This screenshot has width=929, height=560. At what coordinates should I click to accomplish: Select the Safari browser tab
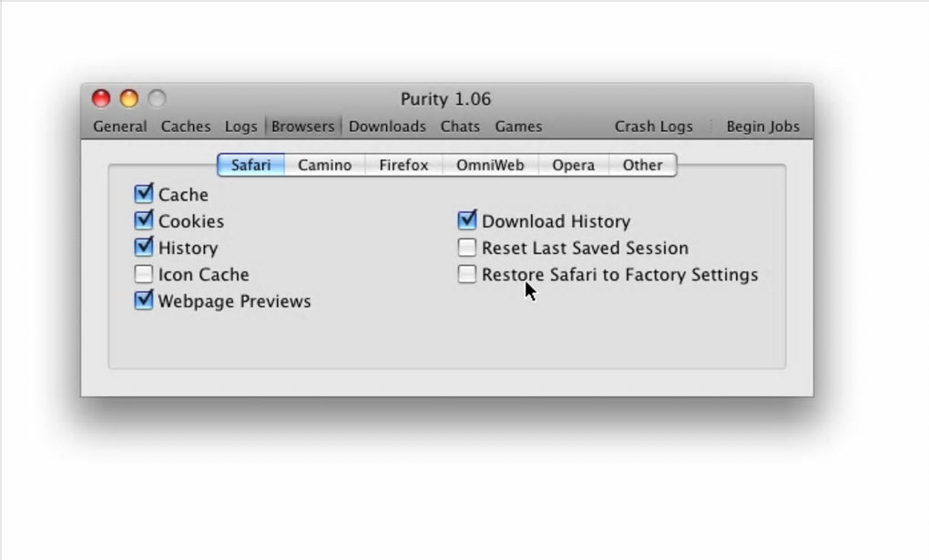tap(251, 165)
